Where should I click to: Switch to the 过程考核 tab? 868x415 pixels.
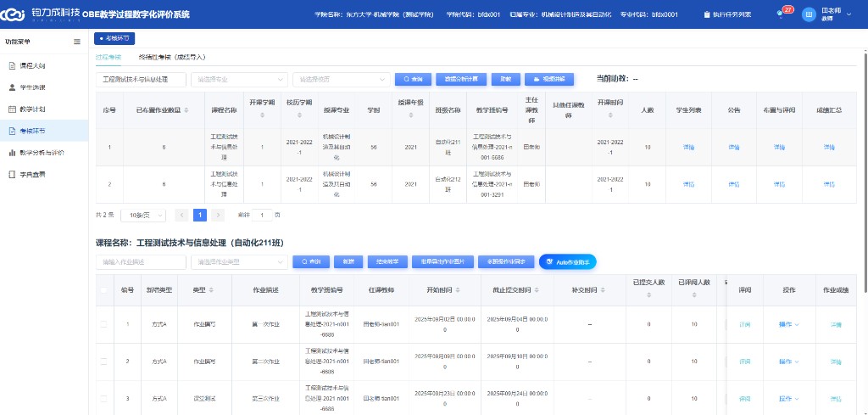(x=108, y=57)
